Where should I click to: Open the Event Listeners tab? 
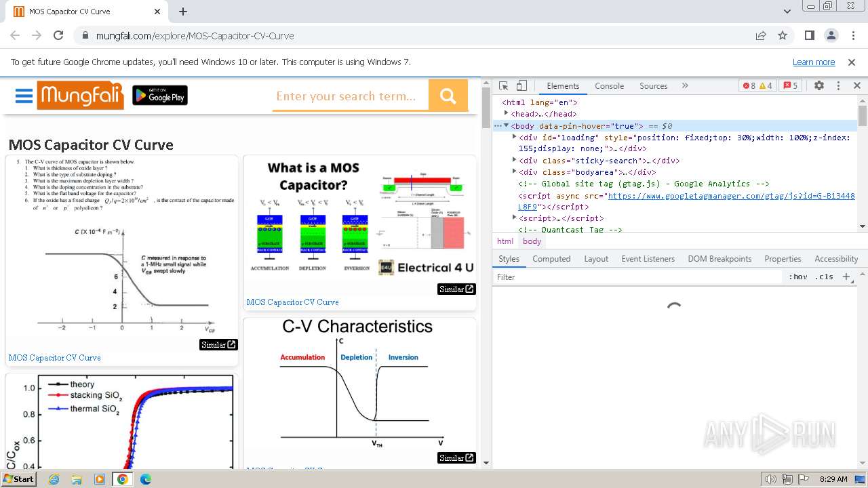(648, 259)
